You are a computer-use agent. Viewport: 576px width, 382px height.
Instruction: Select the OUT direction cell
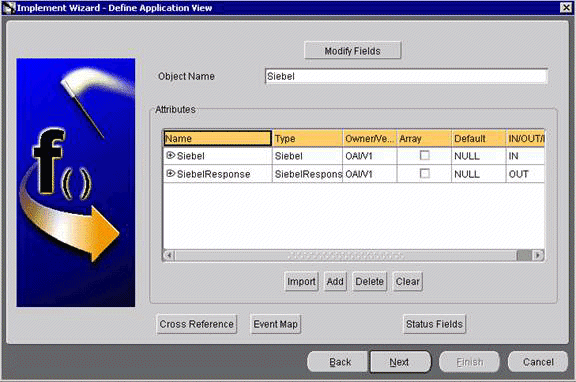pos(525,174)
